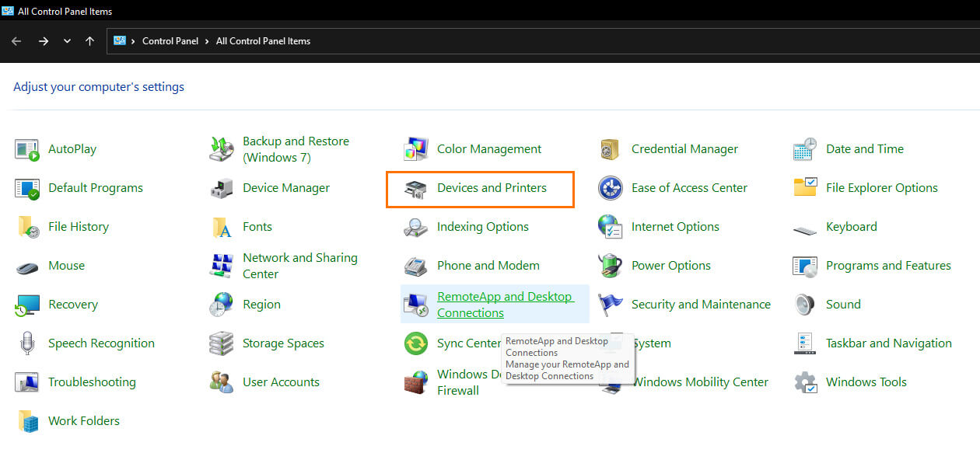Open the Phone and Modem icon
The image size is (980, 460).
(416, 266)
